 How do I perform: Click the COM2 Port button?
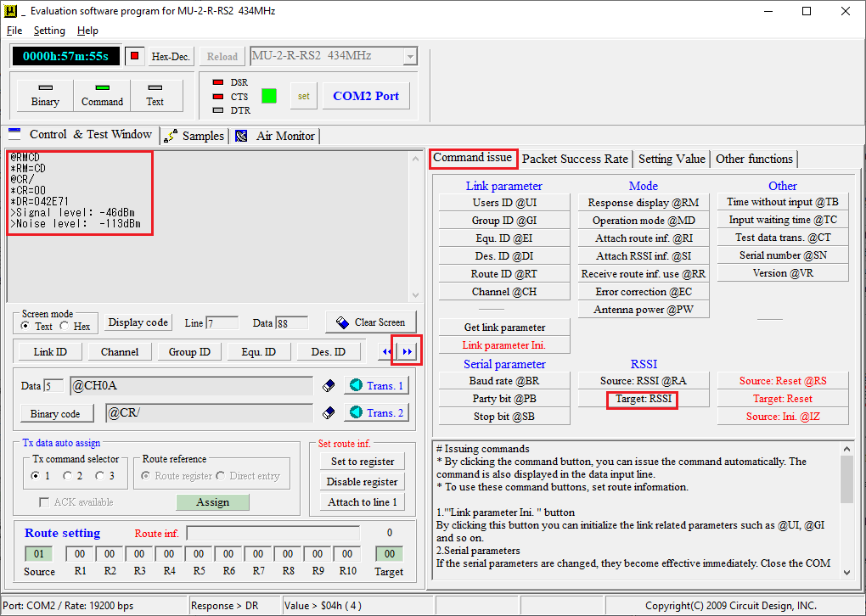[366, 96]
